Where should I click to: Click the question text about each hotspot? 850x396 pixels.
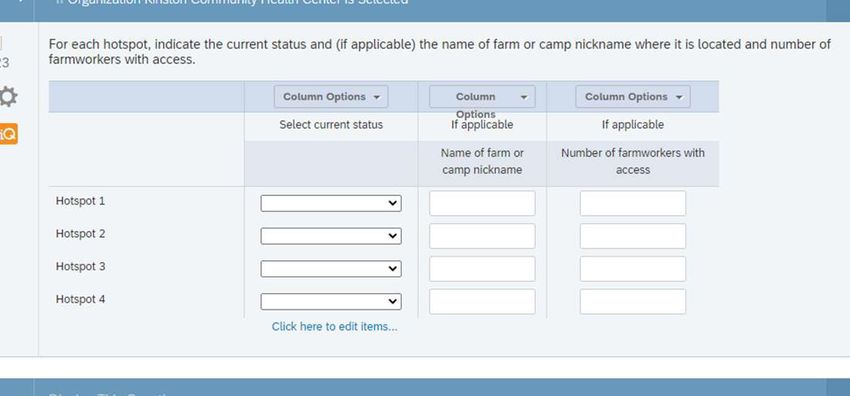click(x=440, y=51)
